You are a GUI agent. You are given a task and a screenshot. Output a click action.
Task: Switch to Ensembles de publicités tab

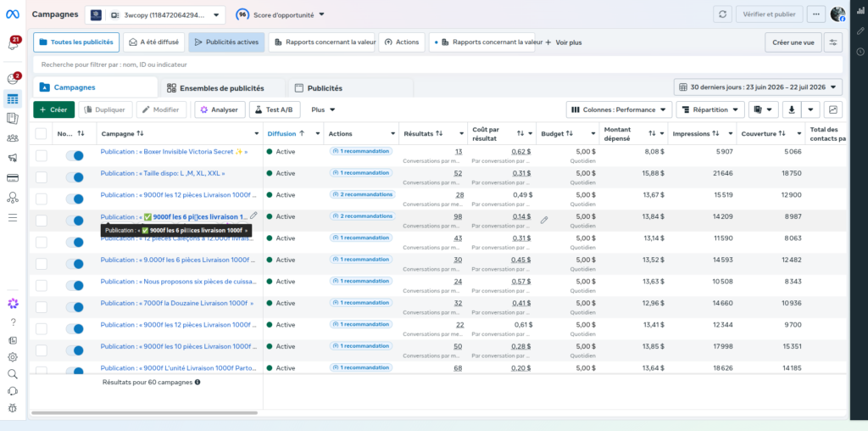coord(222,88)
